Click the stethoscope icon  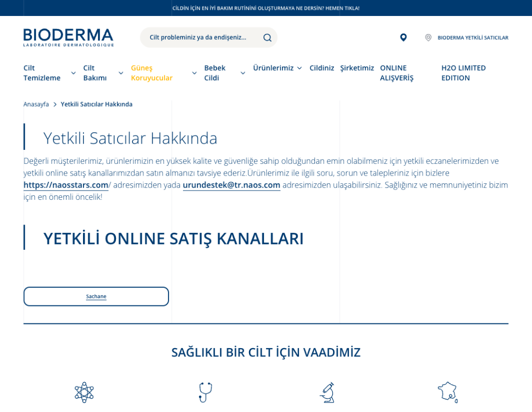(x=205, y=392)
